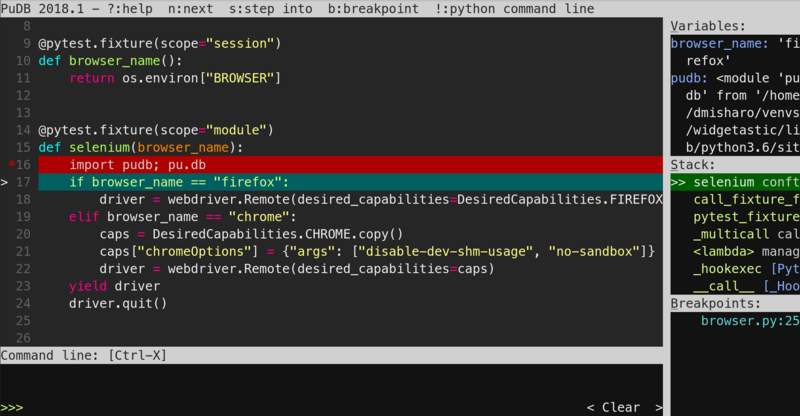Click line 10 'def browser_name():'
Viewport: 800px width, 416px height.
[x=110, y=61]
